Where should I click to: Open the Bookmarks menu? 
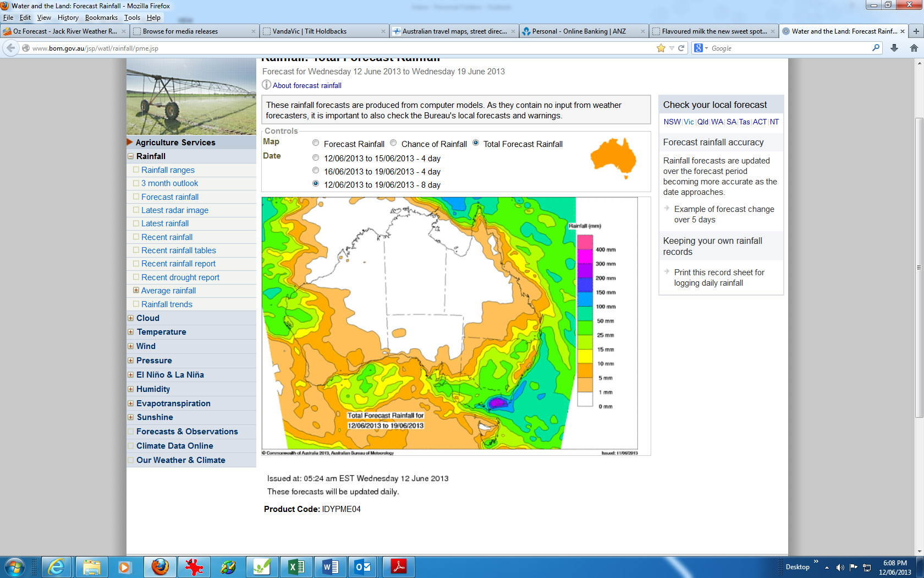[x=101, y=18]
